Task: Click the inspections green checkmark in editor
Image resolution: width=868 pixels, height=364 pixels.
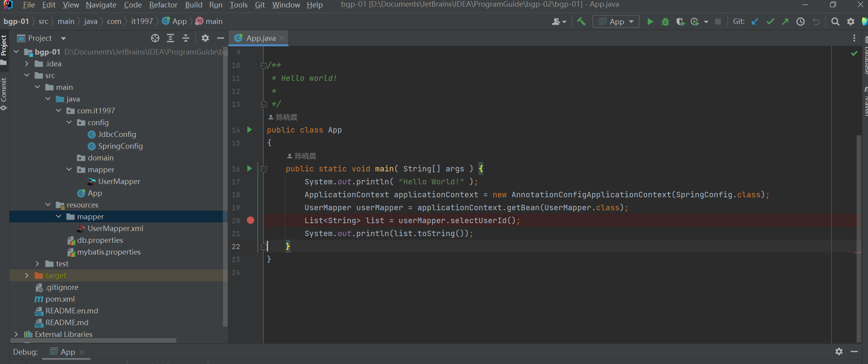Action: coord(854,53)
